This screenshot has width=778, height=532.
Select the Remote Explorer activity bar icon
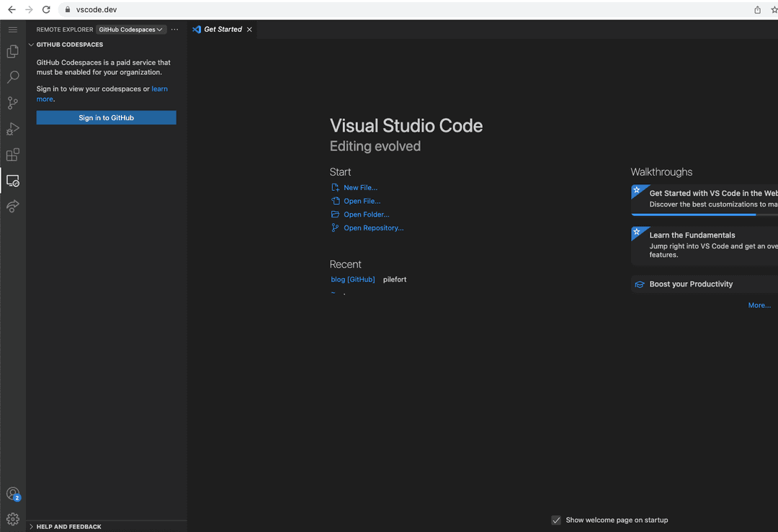(x=12, y=181)
